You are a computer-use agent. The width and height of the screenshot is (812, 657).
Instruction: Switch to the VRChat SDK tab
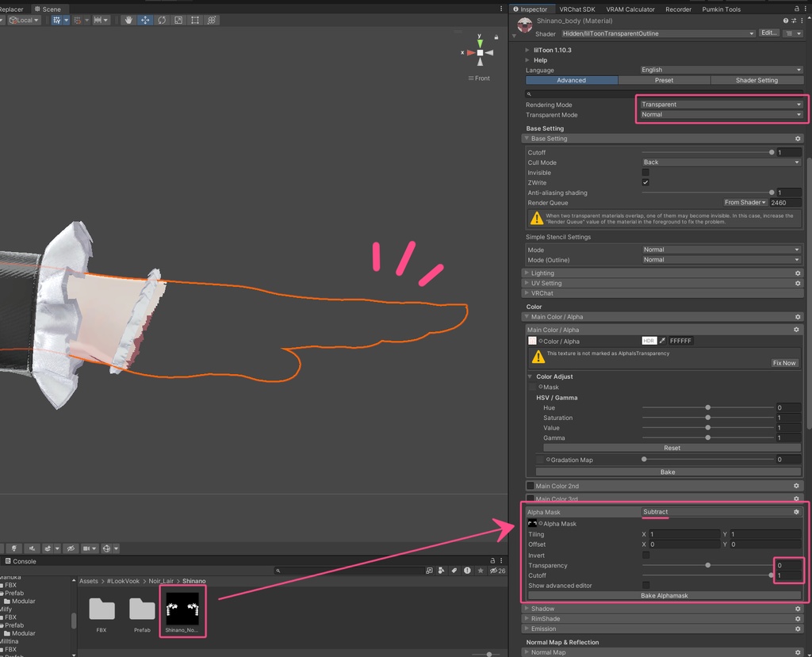pyautogui.click(x=576, y=10)
